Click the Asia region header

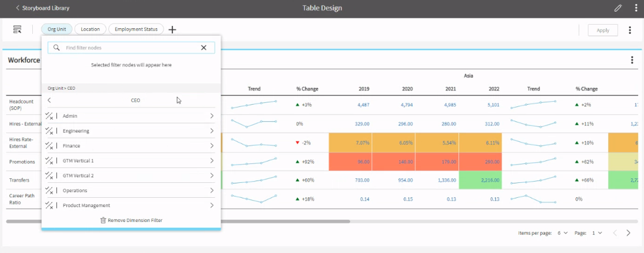469,76
